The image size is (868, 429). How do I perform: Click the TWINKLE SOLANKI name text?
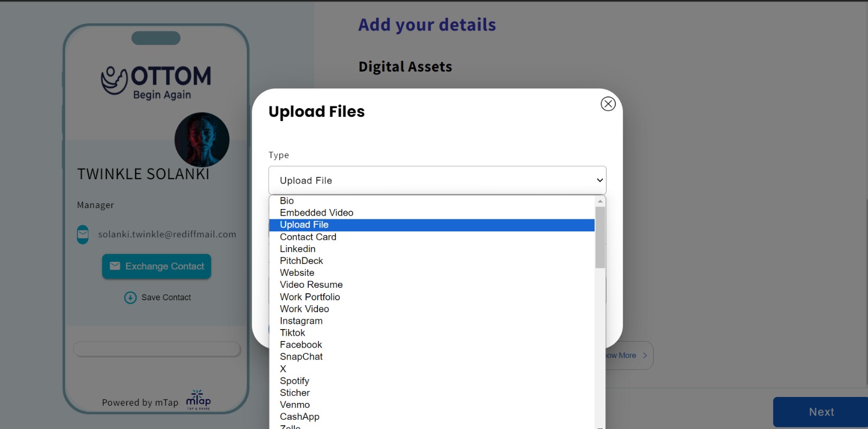(x=143, y=174)
